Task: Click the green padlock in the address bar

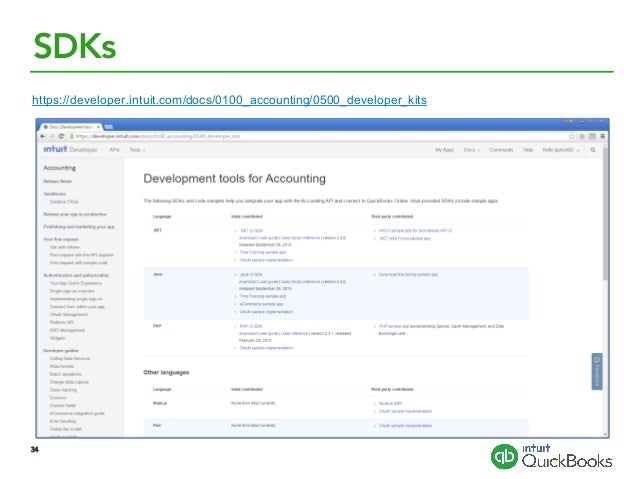Action: tap(72, 136)
